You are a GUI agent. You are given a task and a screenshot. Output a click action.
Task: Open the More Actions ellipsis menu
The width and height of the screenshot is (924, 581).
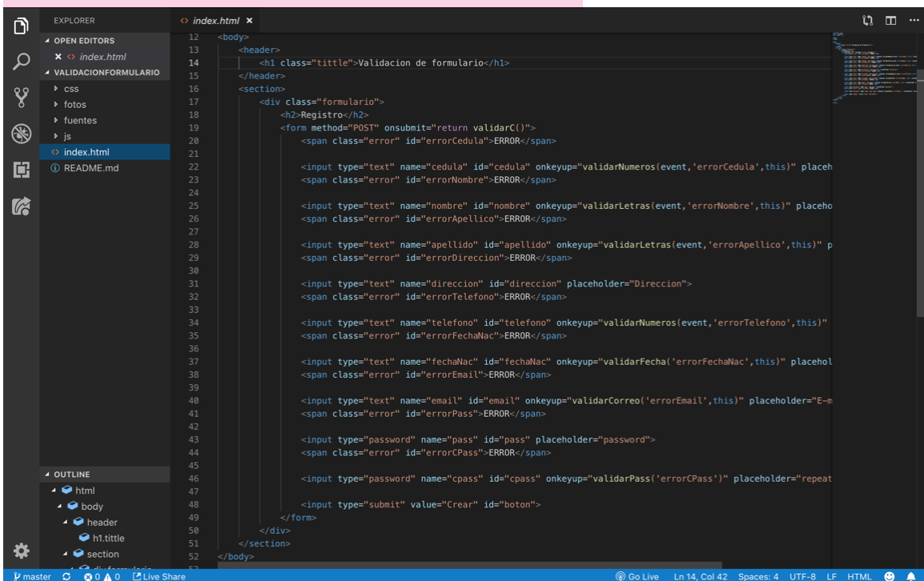[x=914, y=21]
